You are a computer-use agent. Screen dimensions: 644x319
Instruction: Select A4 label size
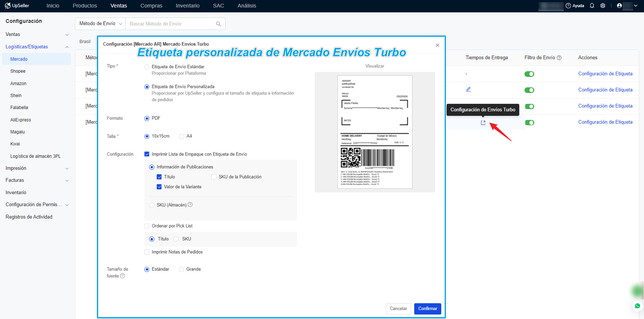pos(181,136)
